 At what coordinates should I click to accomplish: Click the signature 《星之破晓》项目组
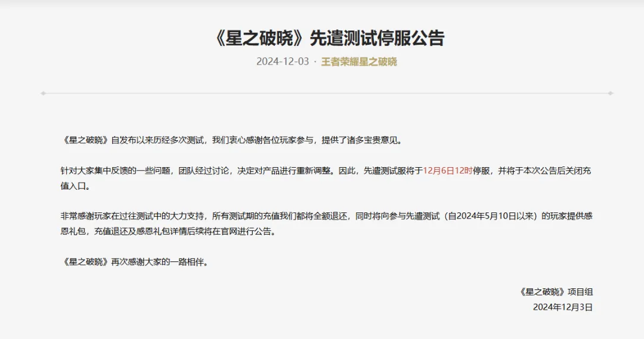point(555,292)
